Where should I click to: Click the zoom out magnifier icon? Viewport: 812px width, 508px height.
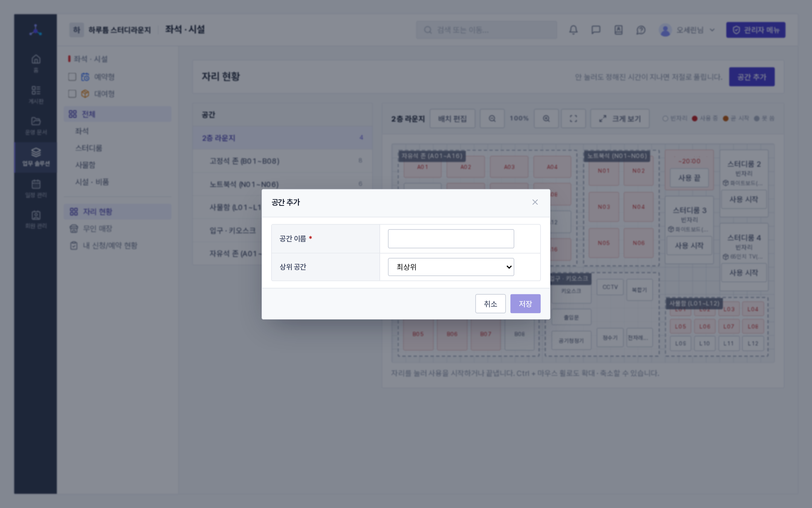click(x=492, y=119)
